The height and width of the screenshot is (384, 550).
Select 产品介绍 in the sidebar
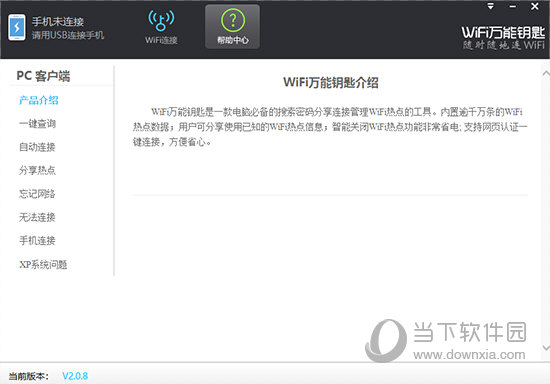click(x=39, y=100)
